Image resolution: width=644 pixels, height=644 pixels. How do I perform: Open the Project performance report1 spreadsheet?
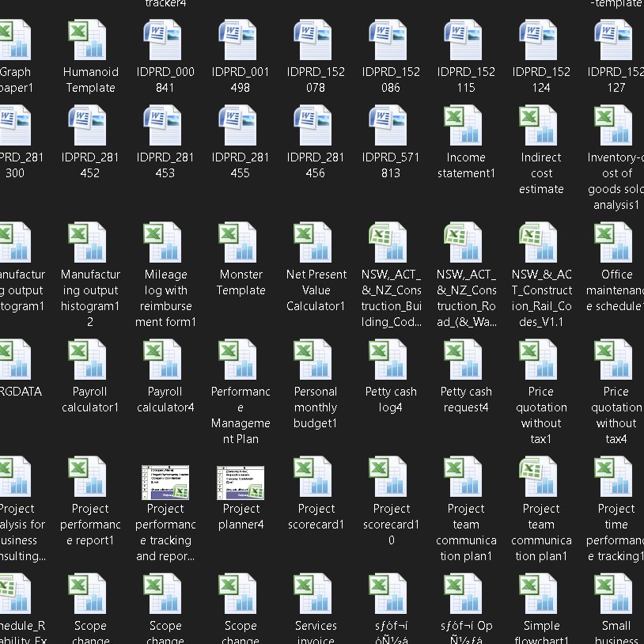89,478
